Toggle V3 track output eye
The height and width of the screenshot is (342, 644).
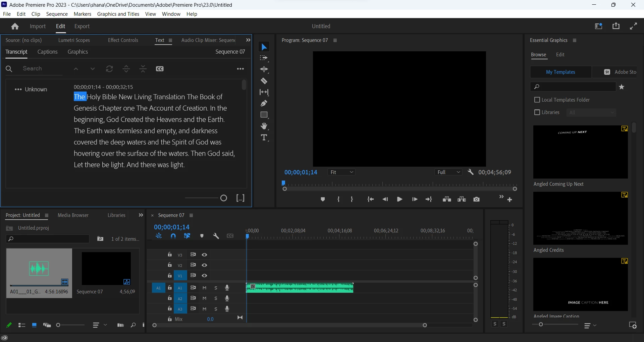205,255
